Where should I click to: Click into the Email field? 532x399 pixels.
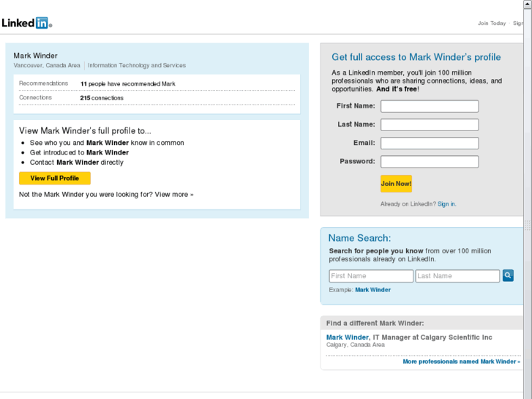[430, 143]
